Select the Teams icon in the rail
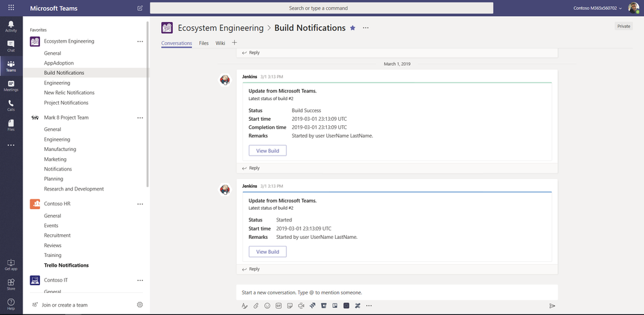Viewport: 644px width, 315px height. (x=11, y=66)
